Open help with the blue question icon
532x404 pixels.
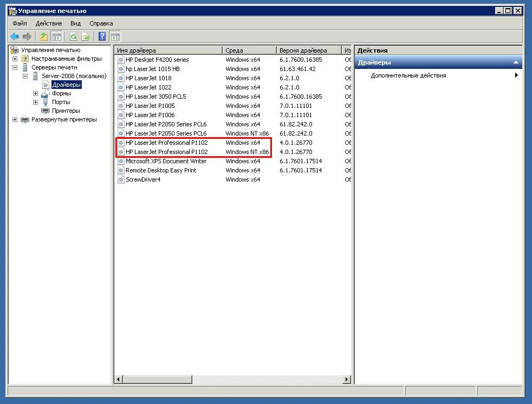102,36
